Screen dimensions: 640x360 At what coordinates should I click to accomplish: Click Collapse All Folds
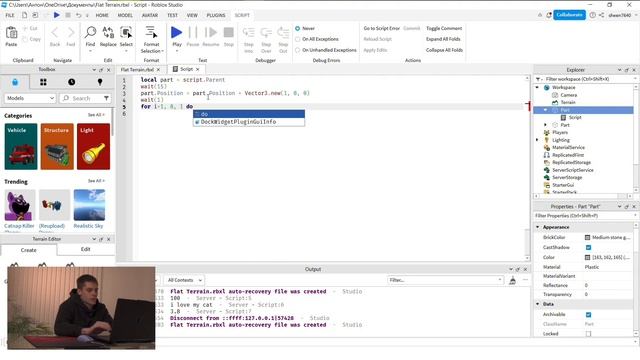(x=444, y=50)
